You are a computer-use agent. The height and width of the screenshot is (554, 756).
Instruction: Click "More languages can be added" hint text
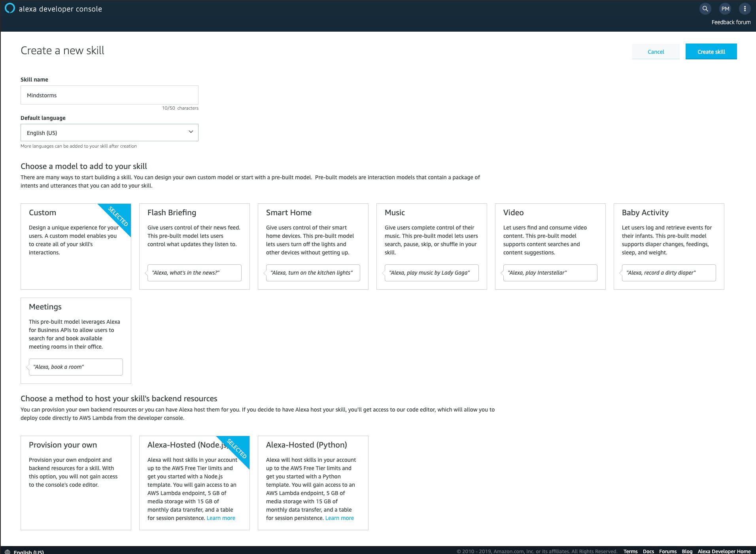pos(79,146)
